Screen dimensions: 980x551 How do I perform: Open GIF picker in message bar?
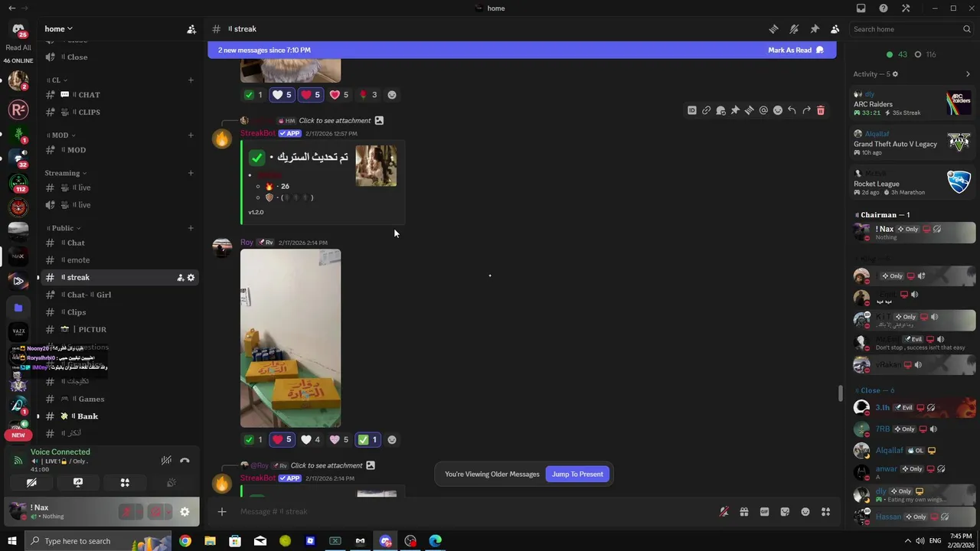[x=764, y=512]
